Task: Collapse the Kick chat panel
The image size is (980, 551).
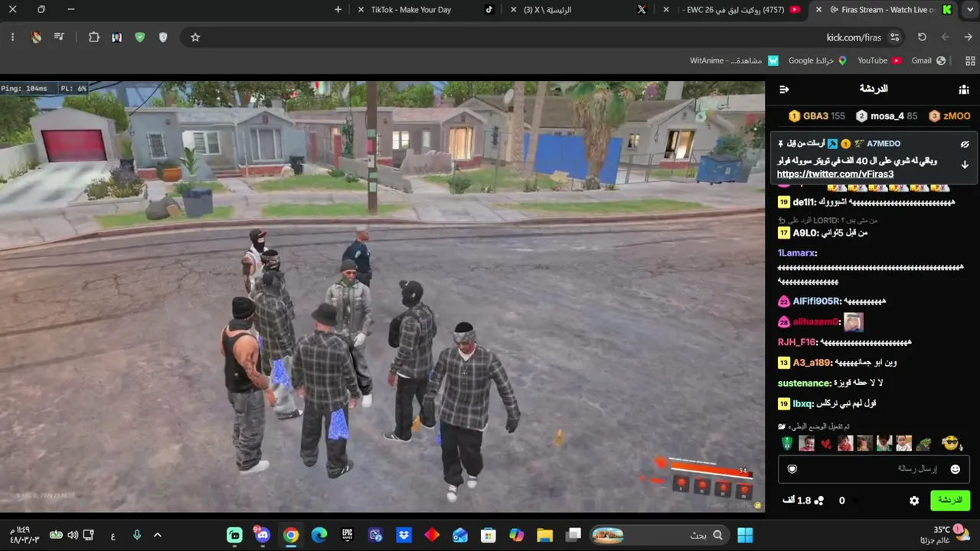Action: pyautogui.click(x=784, y=90)
